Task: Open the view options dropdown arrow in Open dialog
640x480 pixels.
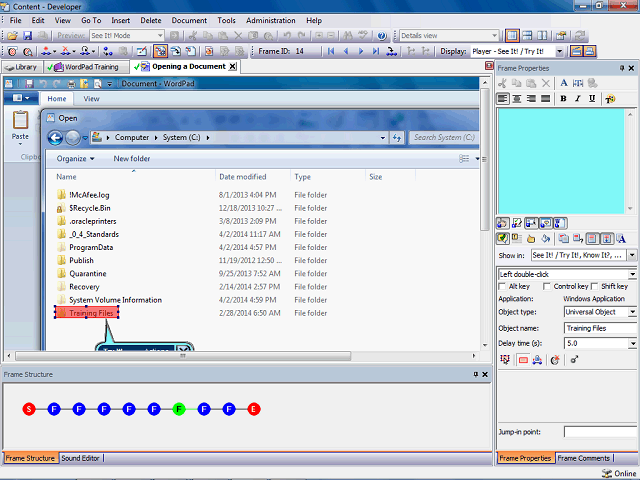Action: click(x=477, y=159)
